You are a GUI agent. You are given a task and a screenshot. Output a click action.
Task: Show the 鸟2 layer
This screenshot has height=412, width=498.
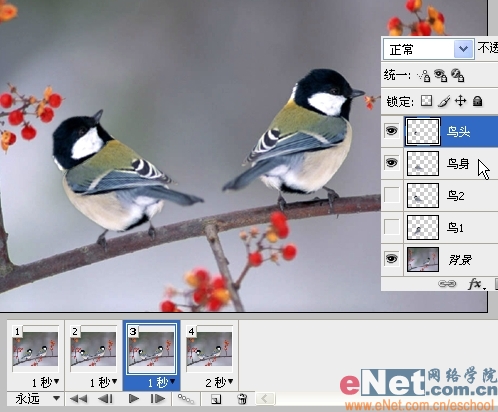click(392, 195)
